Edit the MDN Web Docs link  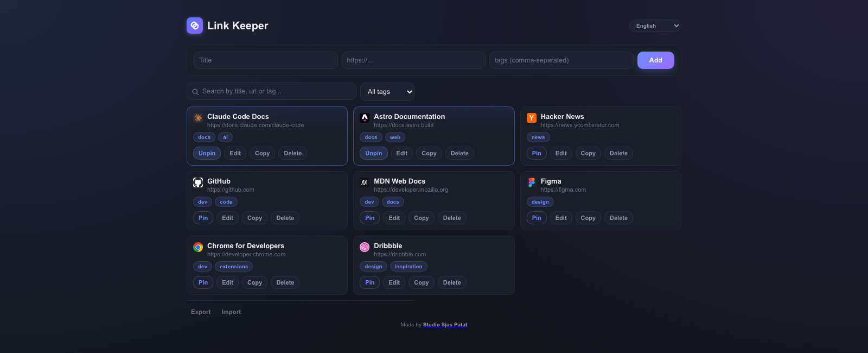(x=394, y=218)
